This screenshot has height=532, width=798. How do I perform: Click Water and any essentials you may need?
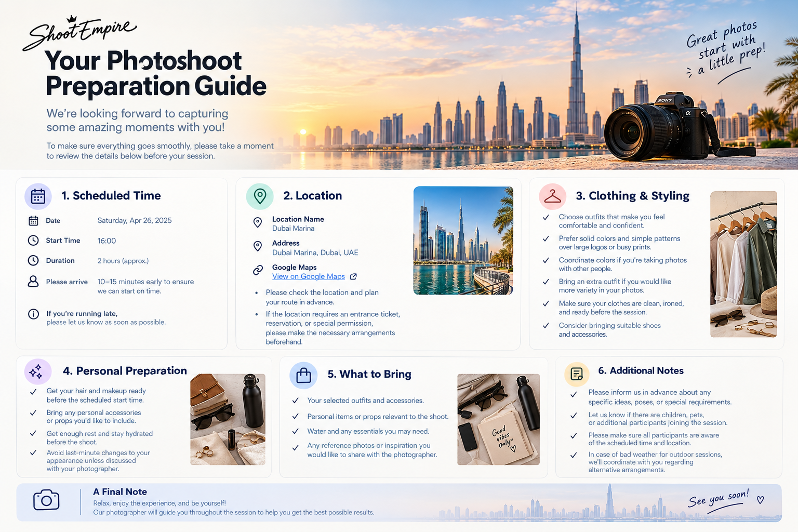368,431
